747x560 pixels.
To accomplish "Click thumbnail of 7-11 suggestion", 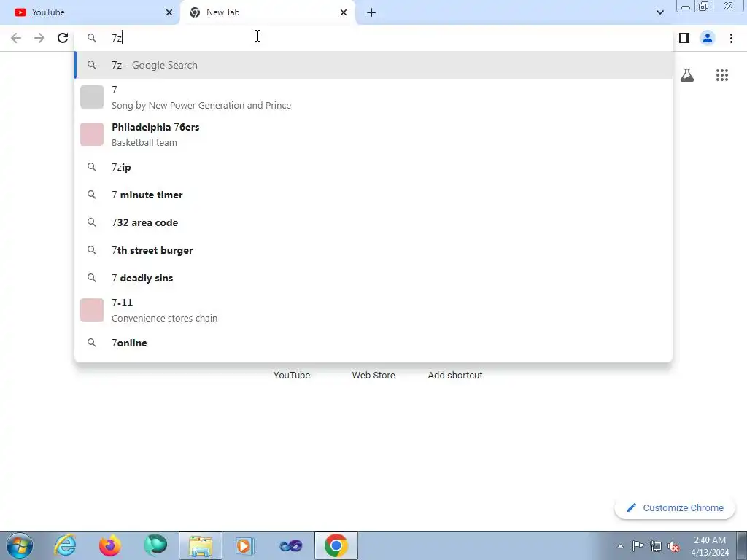I will [x=92, y=310].
